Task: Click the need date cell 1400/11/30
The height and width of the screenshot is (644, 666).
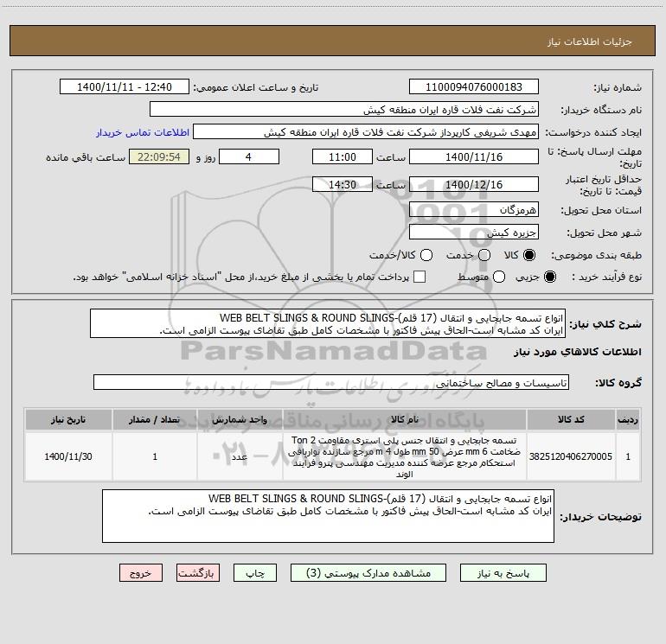Action: pyautogui.click(x=68, y=456)
